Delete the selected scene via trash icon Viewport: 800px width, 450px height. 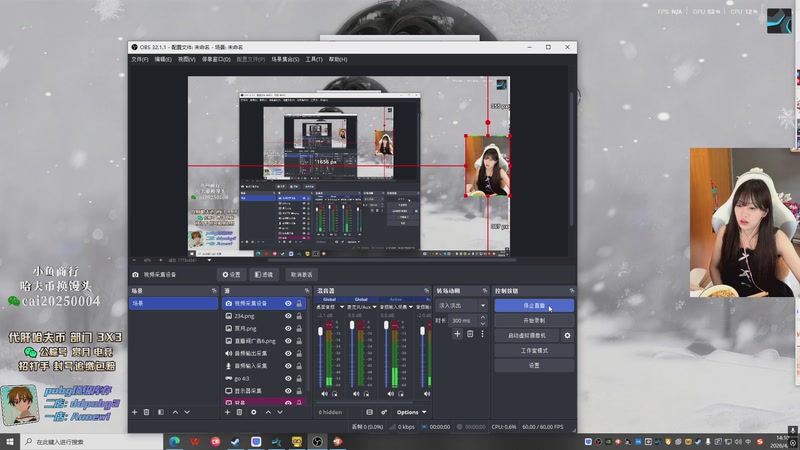coord(146,412)
